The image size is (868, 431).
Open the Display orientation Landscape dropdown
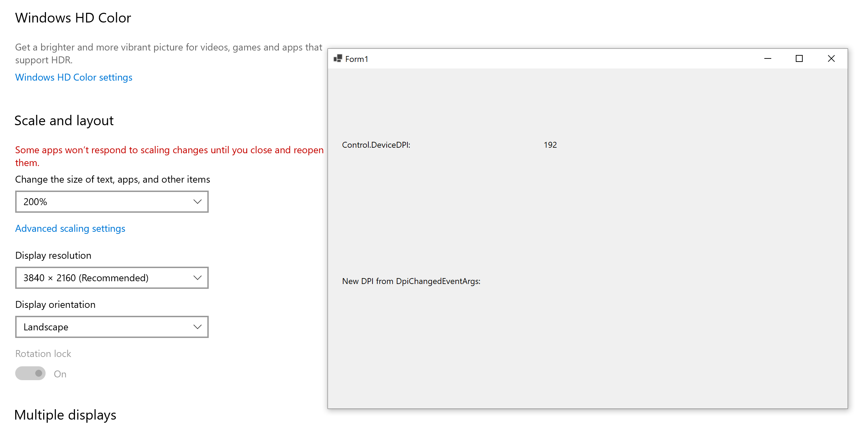tap(112, 327)
